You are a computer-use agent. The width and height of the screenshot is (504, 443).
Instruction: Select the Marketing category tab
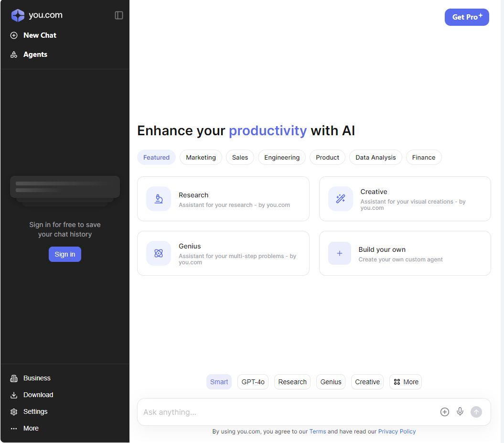(201, 157)
